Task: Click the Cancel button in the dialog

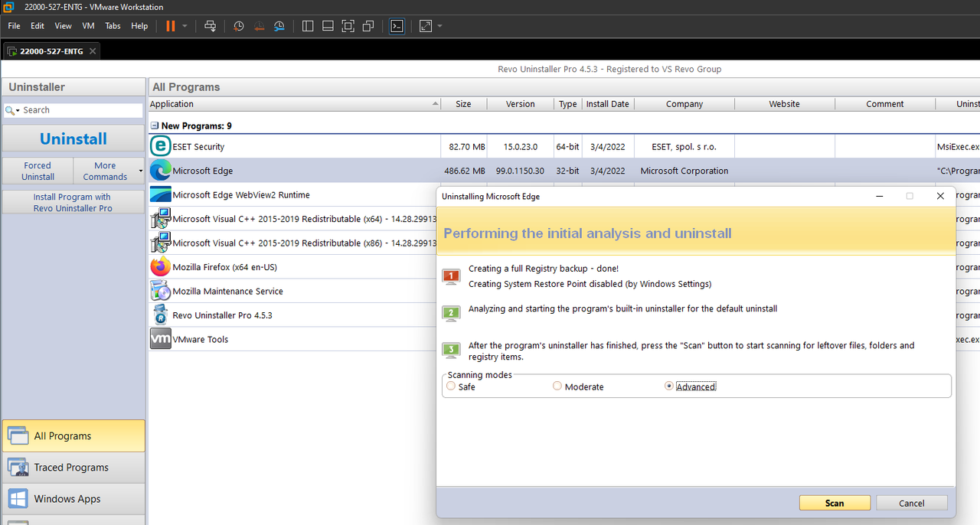Action: 911,503
